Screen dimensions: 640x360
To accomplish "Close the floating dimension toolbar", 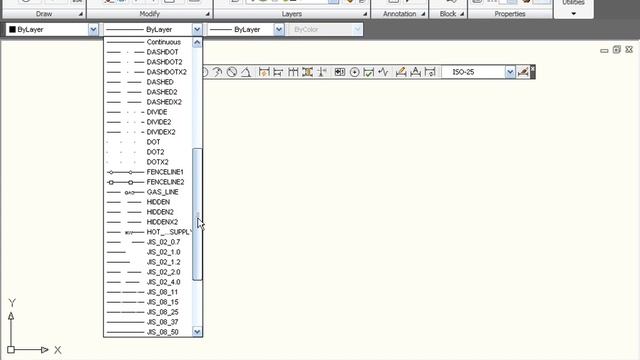I will [533, 68].
